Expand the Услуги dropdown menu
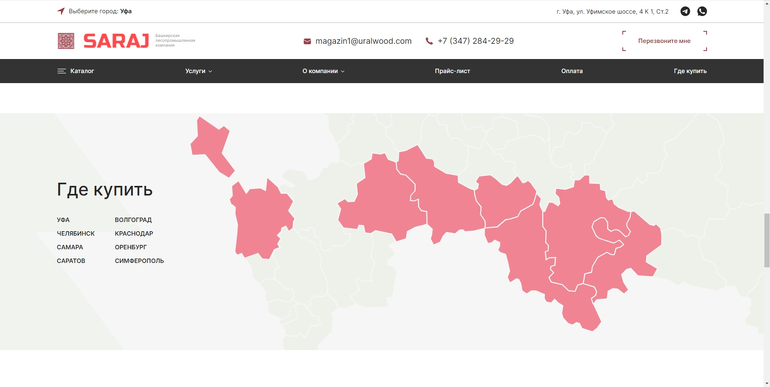770x387 pixels. [x=198, y=71]
